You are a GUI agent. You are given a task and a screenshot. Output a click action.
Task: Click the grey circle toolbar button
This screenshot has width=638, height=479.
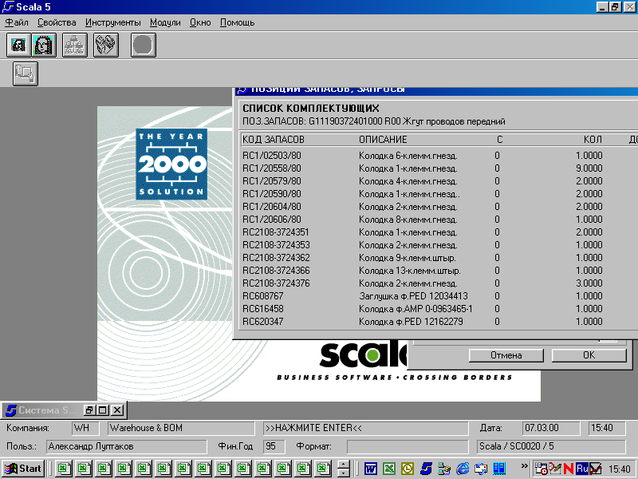(143, 45)
